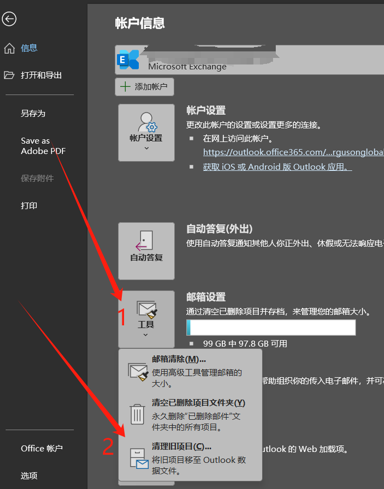Click the envelope-broom icon above 工具
Image resolution: width=384 pixels, height=489 pixels.
point(147,309)
